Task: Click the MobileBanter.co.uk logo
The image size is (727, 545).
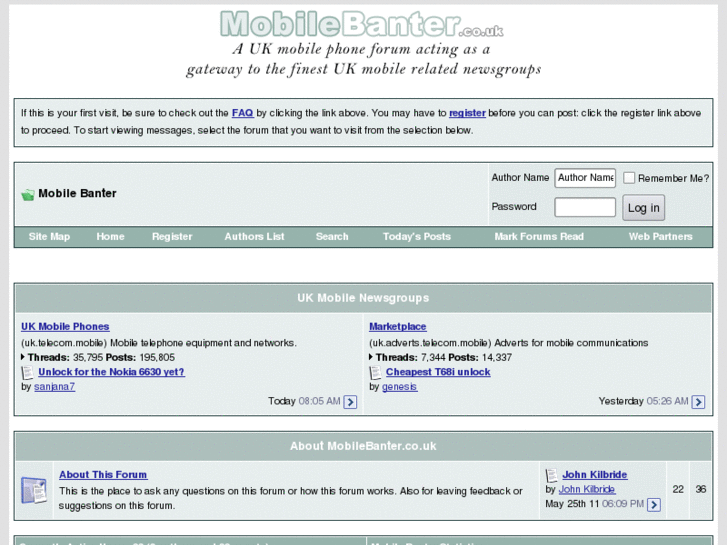Action: click(x=362, y=24)
